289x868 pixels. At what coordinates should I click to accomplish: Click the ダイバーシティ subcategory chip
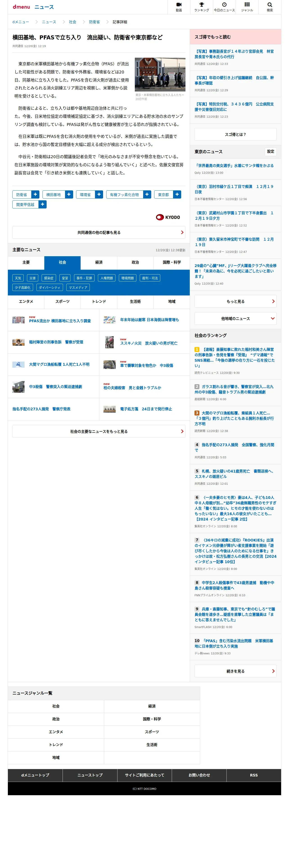tap(50, 288)
